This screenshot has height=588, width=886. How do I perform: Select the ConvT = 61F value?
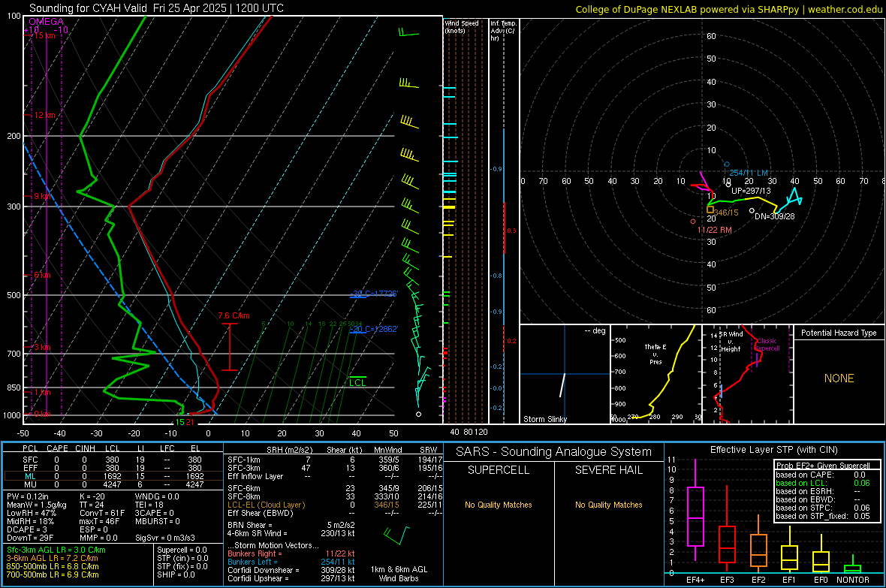(x=102, y=513)
